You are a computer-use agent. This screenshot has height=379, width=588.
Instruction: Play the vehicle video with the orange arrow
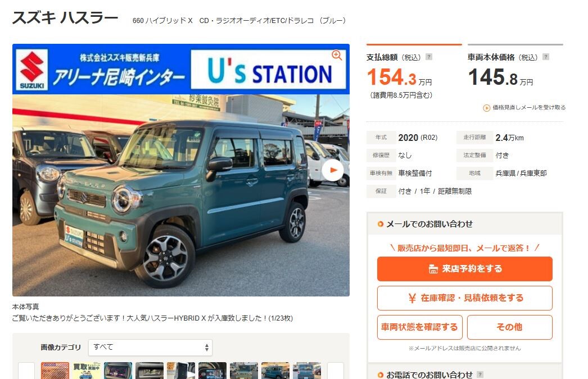click(333, 170)
